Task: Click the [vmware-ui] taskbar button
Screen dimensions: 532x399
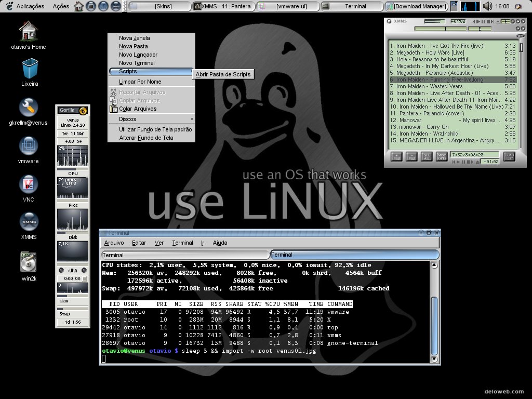Action: point(288,6)
